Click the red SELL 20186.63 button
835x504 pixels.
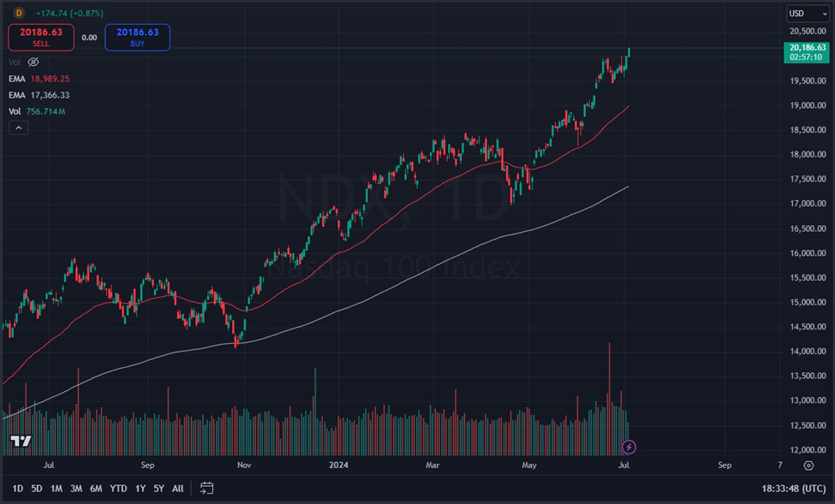(41, 38)
